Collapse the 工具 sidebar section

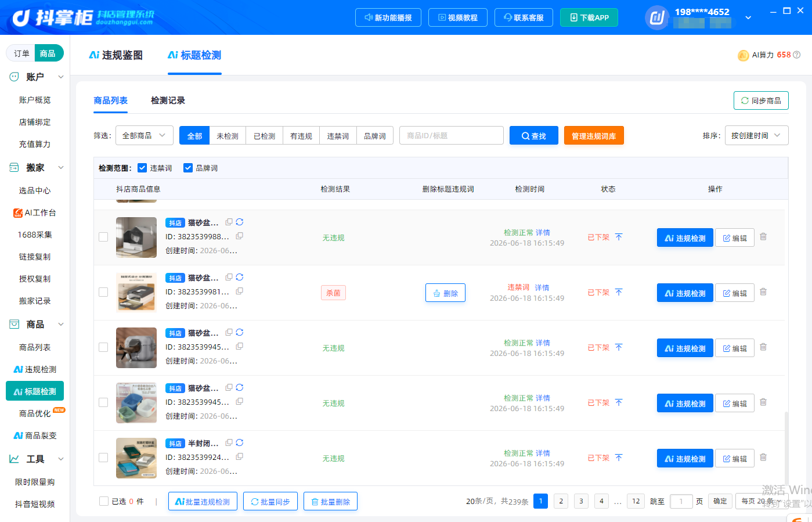pos(61,459)
